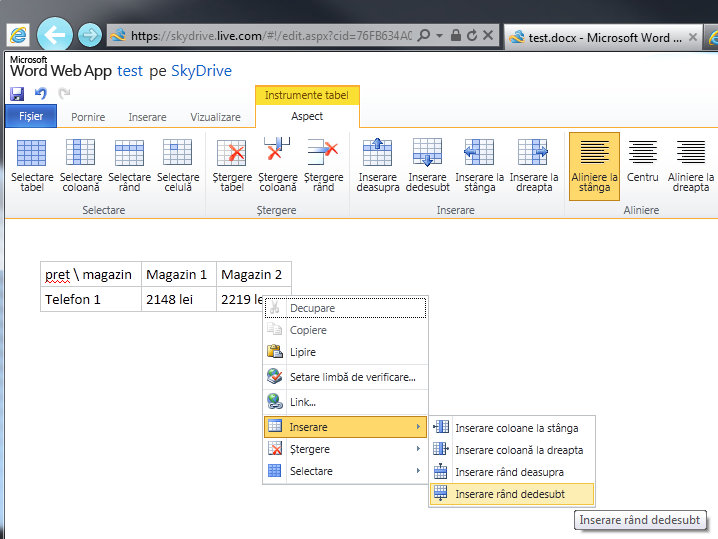This screenshot has height=539, width=718.
Task: Click Ștergere tabel in the ribbon
Action: [x=232, y=166]
